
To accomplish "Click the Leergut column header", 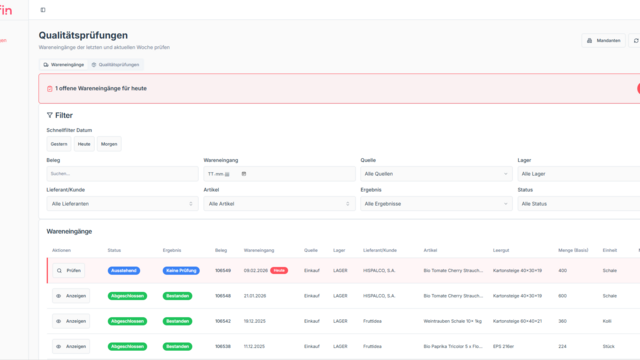I will pyautogui.click(x=501, y=250).
